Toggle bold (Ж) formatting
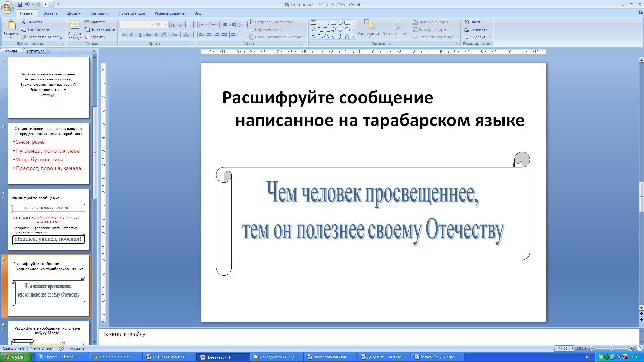The width and height of the screenshot is (644, 362). point(124,35)
